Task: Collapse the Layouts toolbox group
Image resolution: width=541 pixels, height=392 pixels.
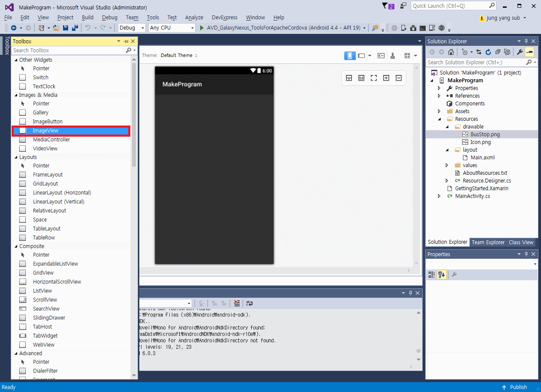Action: [x=16, y=157]
